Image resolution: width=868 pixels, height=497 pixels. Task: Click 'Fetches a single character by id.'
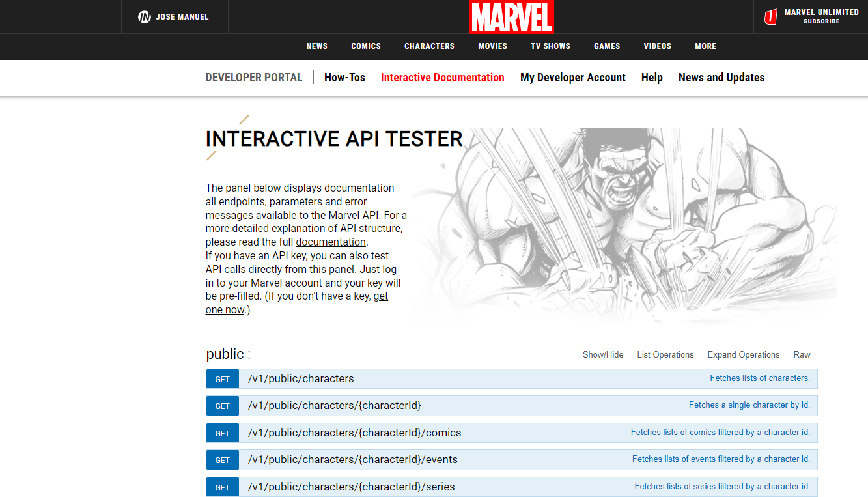point(749,405)
